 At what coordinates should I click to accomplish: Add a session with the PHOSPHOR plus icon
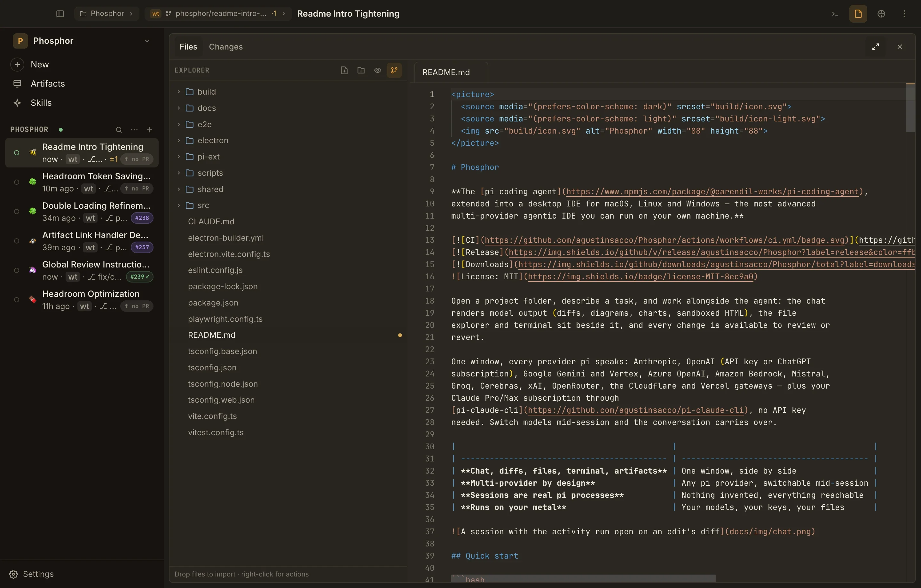pos(150,130)
